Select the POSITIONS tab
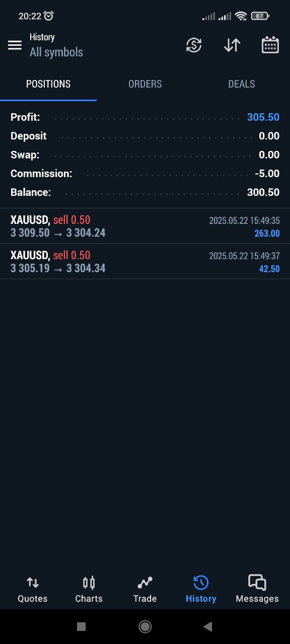This screenshot has height=644, width=290. (x=48, y=84)
